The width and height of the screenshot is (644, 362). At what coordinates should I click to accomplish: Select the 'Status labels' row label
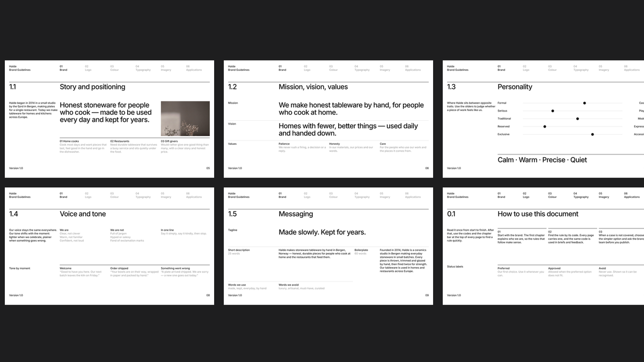[x=455, y=267]
